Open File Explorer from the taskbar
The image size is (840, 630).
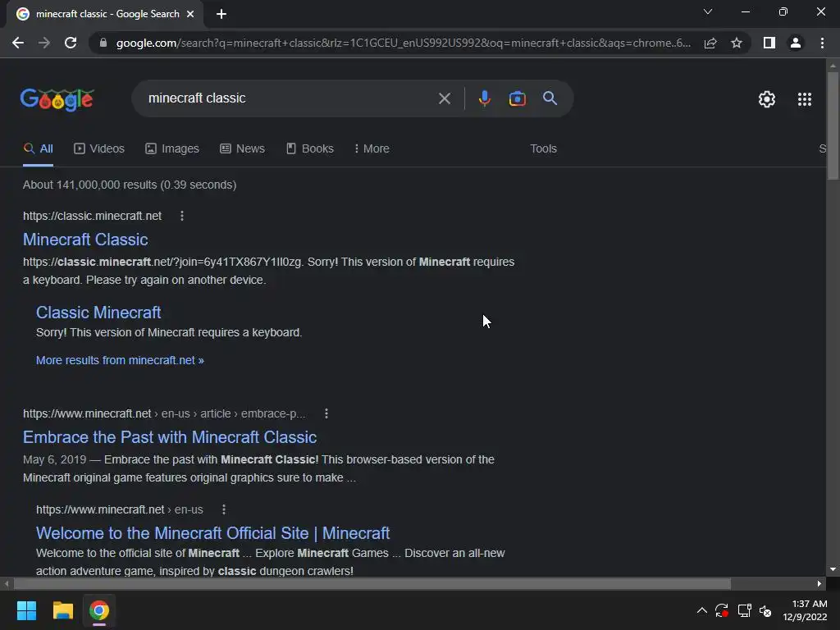click(x=62, y=610)
